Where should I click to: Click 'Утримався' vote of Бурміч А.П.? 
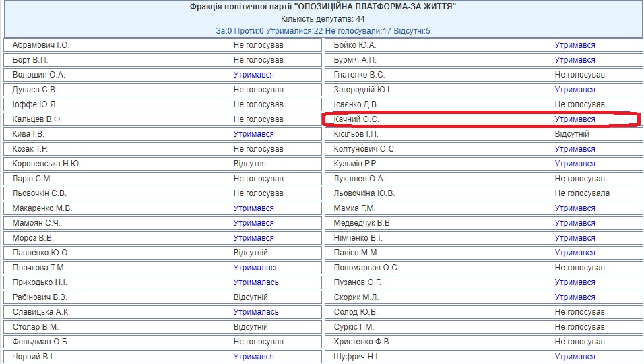[x=575, y=60]
